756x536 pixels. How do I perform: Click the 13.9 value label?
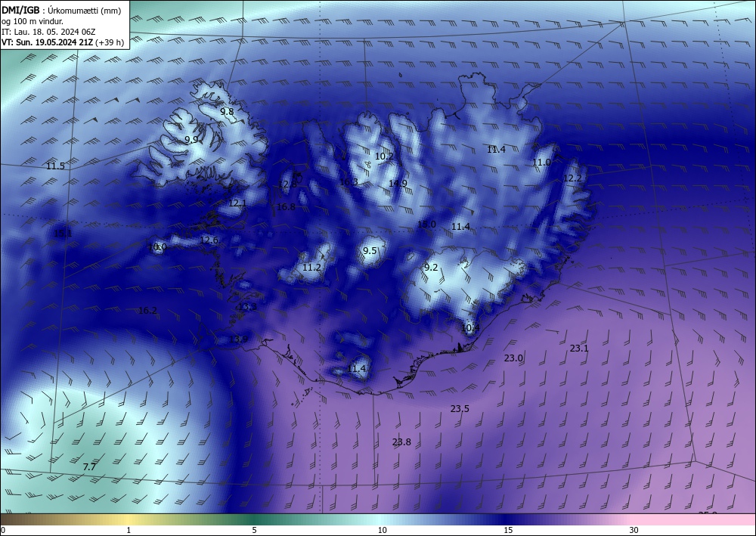click(x=238, y=339)
